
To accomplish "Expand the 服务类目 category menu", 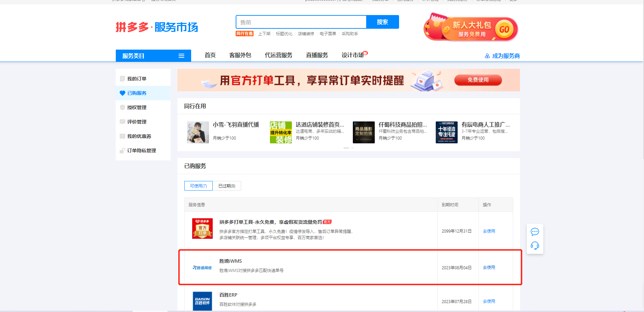I will tap(153, 56).
